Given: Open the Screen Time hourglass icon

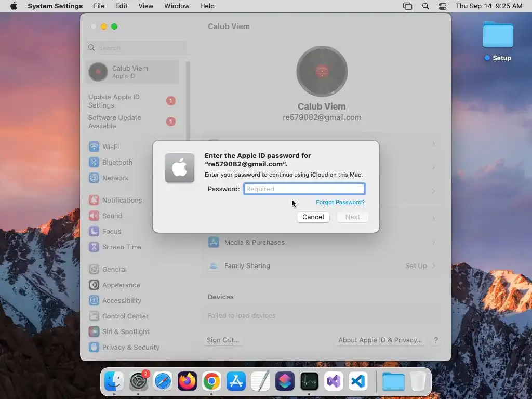Looking at the screenshot, I should click(94, 247).
